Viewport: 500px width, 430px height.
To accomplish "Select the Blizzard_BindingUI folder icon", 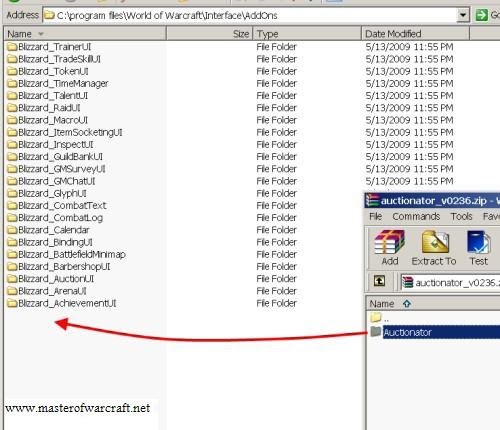I will (12, 242).
